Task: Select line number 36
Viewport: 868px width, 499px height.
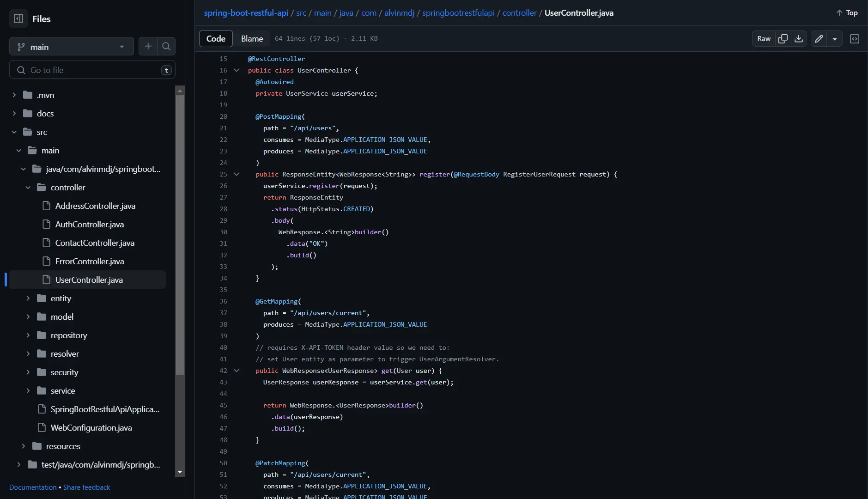Action: [224, 301]
